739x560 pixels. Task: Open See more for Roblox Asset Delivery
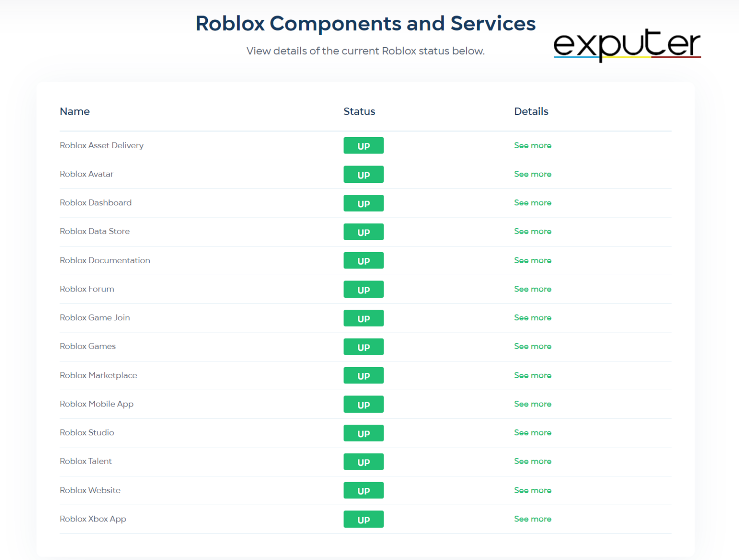click(x=533, y=145)
